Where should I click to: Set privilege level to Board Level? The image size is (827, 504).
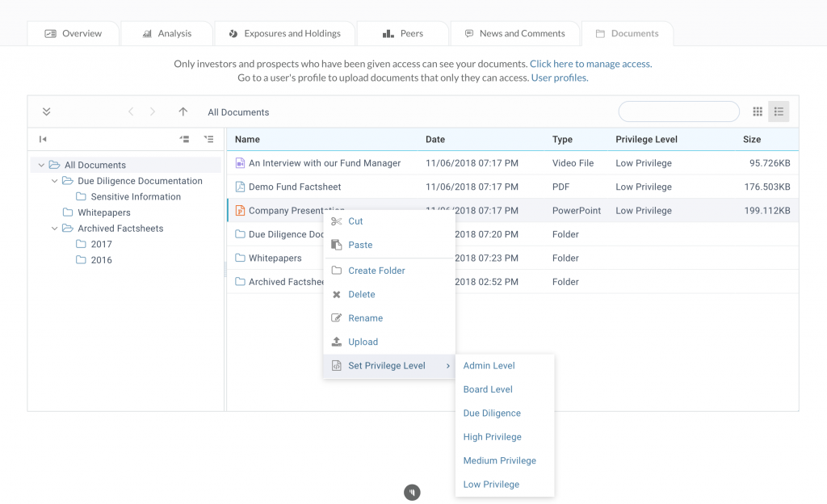tap(488, 388)
